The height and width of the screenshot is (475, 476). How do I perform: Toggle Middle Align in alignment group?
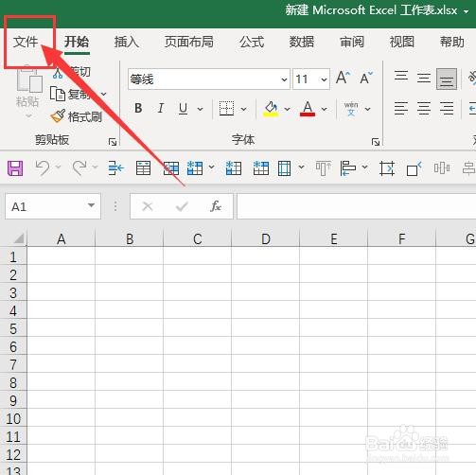click(x=424, y=78)
